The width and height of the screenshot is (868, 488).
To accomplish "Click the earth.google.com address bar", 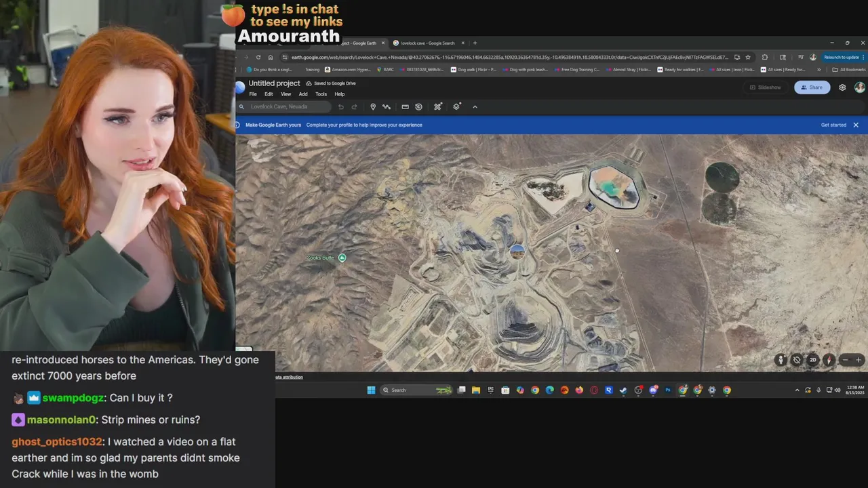I will 509,58.
